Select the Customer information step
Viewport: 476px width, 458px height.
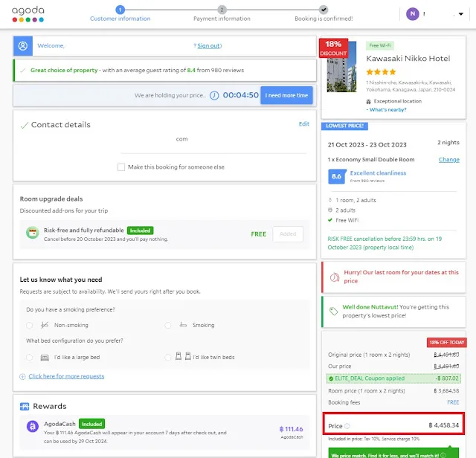120,14
